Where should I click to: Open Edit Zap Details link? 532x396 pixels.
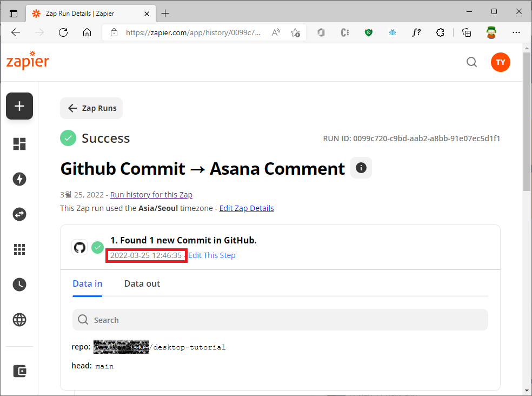click(x=247, y=208)
